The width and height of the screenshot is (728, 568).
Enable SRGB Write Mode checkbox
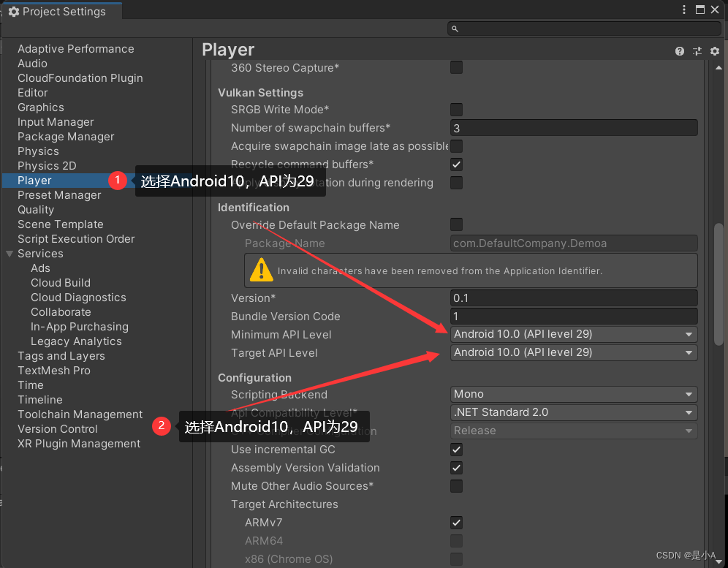point(456,110)
